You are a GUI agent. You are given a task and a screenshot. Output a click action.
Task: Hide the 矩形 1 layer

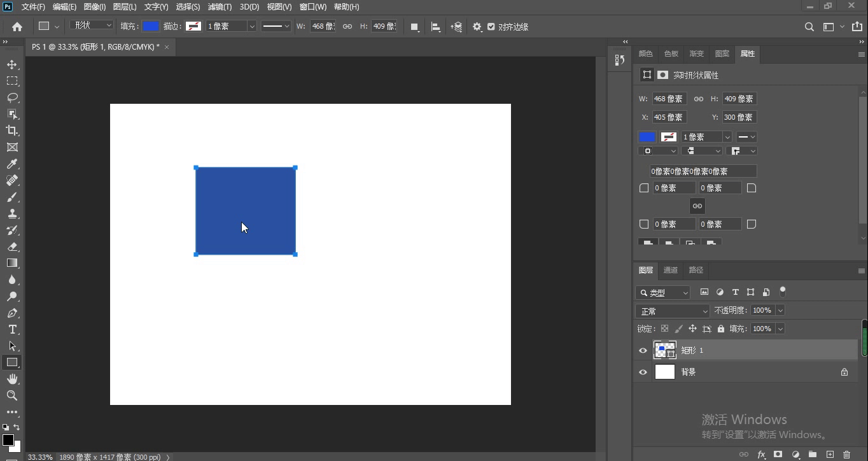pos(643,350)
